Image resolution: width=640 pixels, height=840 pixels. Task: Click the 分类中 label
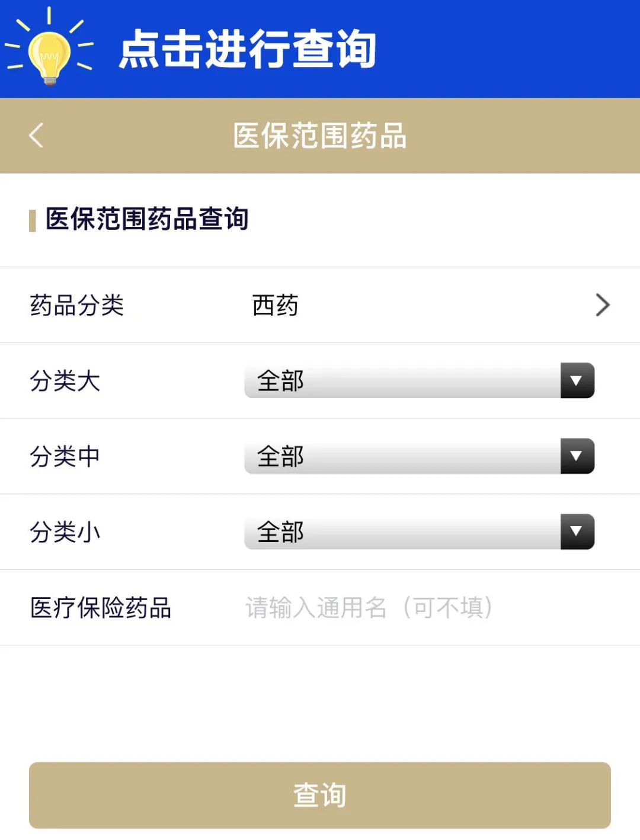pos(65,457)
